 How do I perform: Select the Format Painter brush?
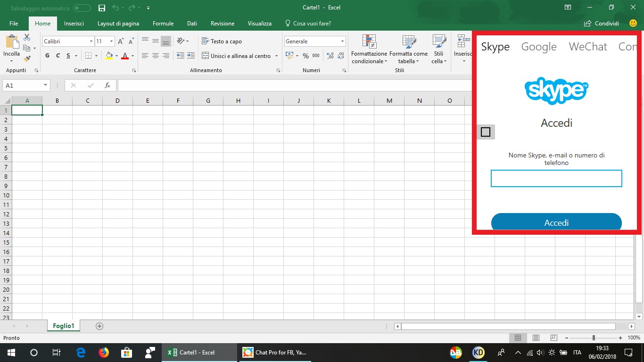click(x=27, y=59)
